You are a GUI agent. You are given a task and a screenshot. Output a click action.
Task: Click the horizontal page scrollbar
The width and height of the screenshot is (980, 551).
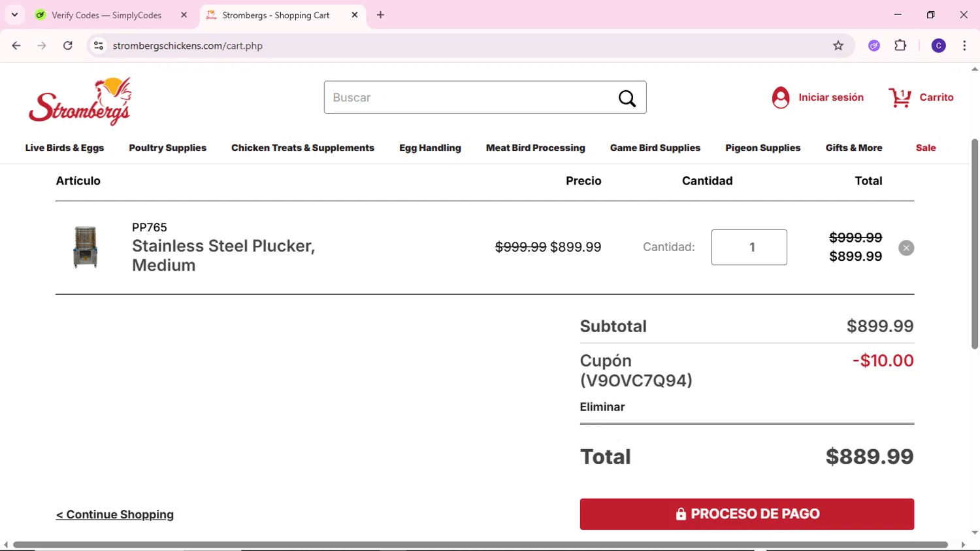coord(480,545)
